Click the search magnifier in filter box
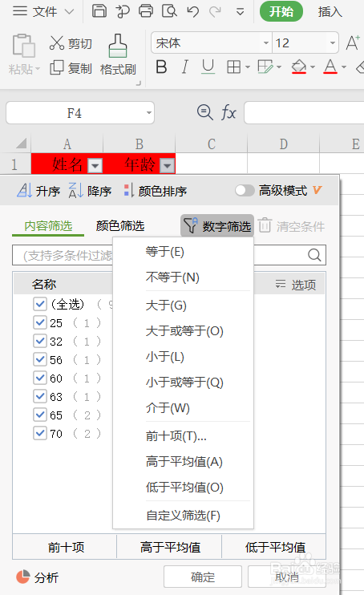The height and width of the screenshot is (595, 364). click(314, 255)
